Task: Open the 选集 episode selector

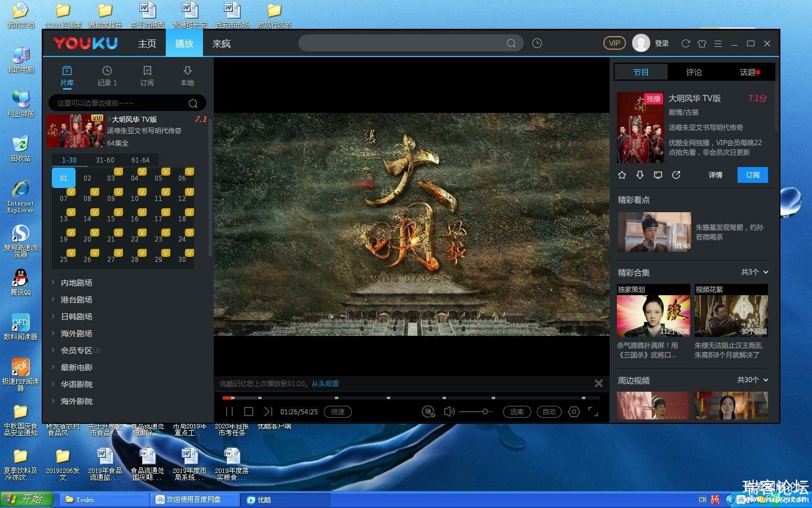Action: click(x=517, y=411)
